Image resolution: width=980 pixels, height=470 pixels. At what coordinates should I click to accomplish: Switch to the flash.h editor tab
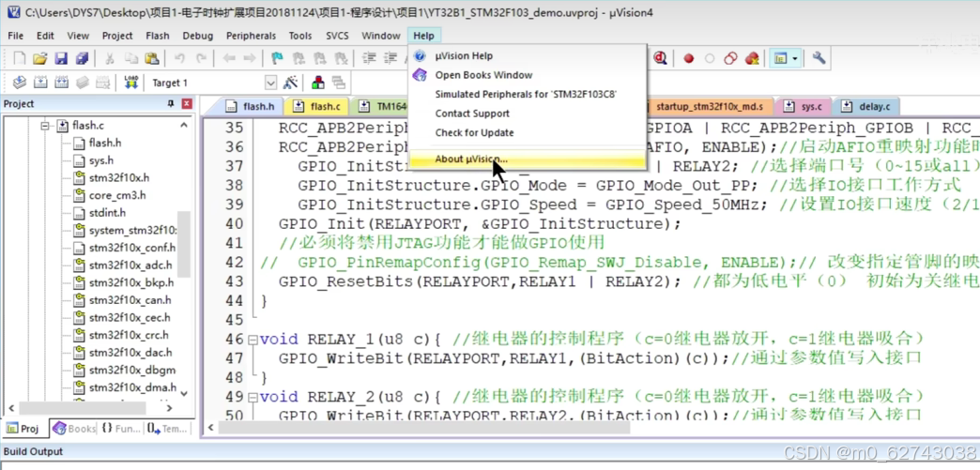[251, 106]
